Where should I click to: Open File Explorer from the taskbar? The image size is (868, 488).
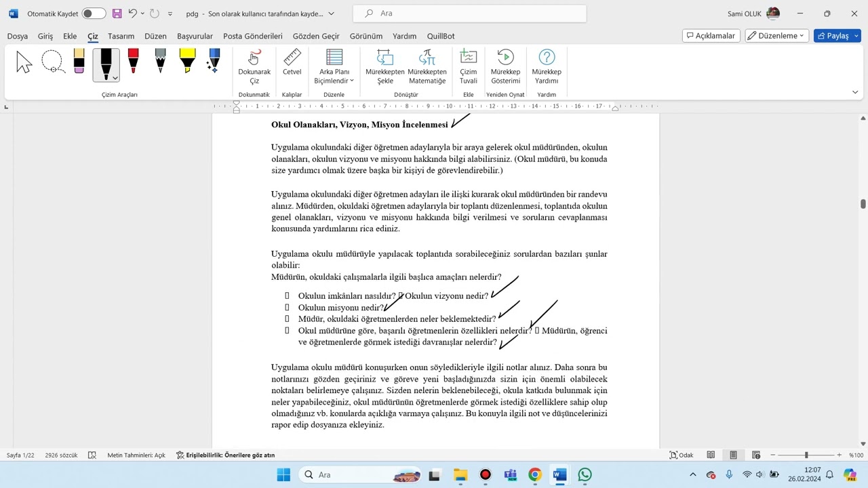(460, 474)
